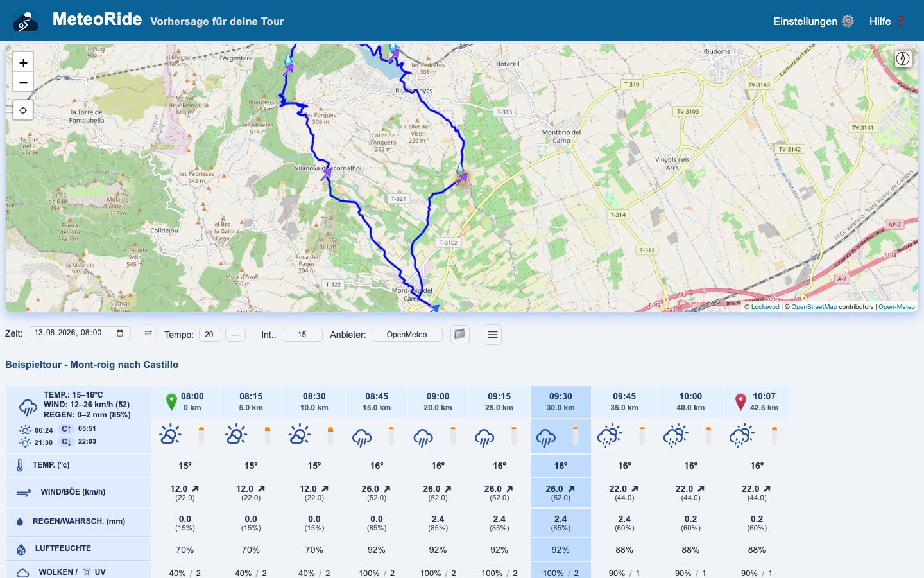Open the OpenStreetMap attribution link
Viewport: 924px width, 578px height.
click(814, 307)
